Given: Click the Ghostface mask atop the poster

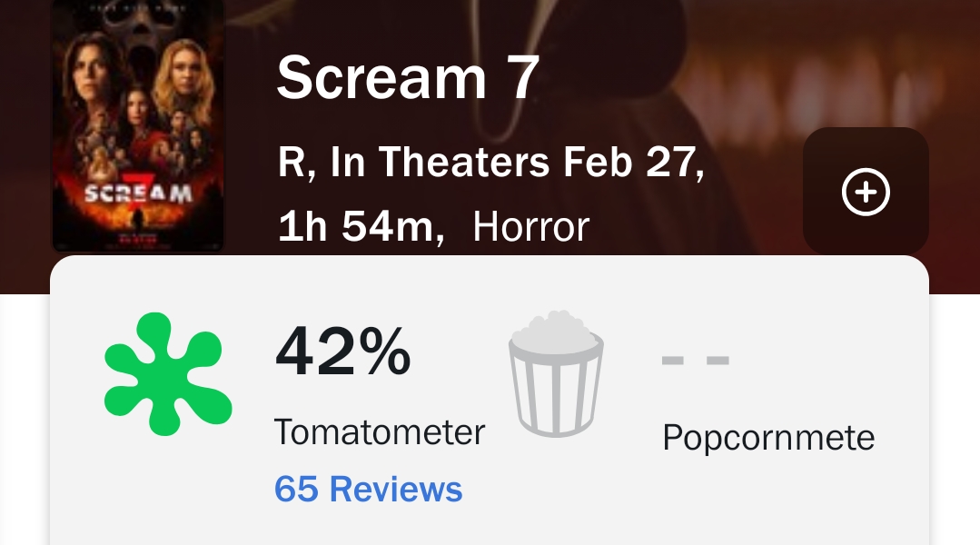Looking at the screenshot, I should (x=138, y=36).
